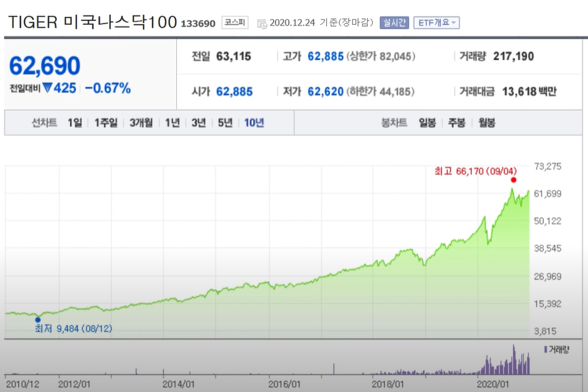
Task: Click the 시가 value 62,885
Action: 234,92
